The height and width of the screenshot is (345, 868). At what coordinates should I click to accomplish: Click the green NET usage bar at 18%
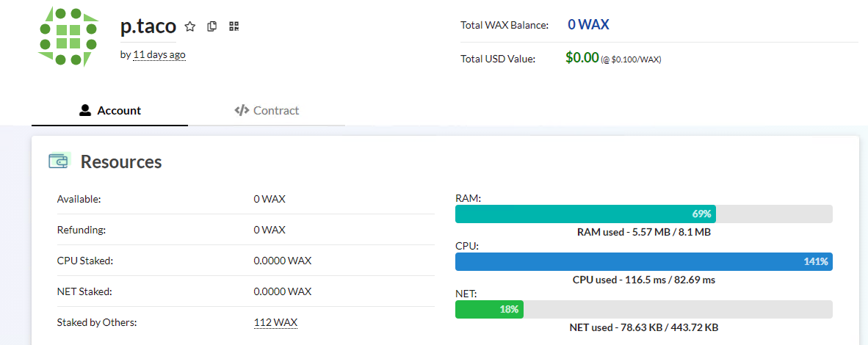click(489, 310)
